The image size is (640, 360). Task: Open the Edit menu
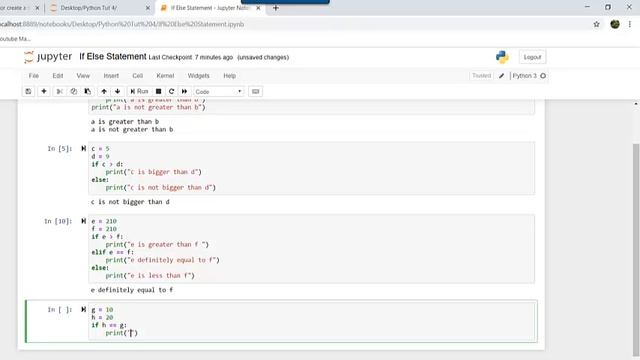[x=58, y=76]
